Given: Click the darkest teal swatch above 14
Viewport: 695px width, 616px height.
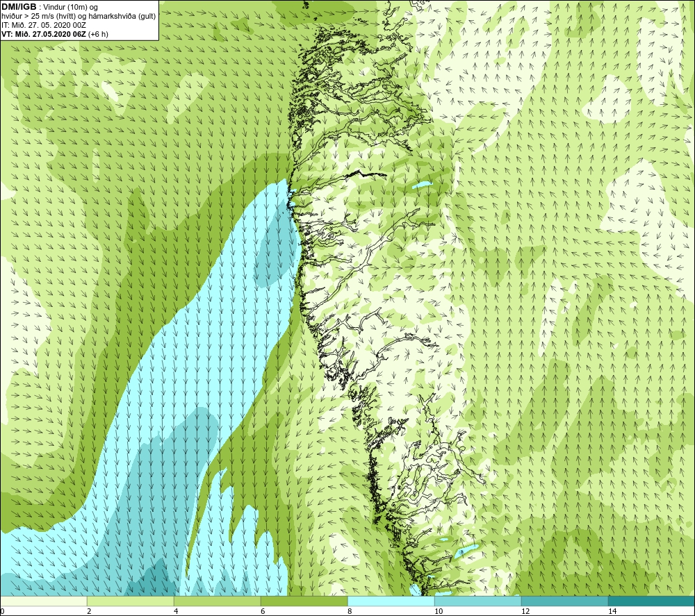Looking at the screenshot, I should tap(651, 601).
